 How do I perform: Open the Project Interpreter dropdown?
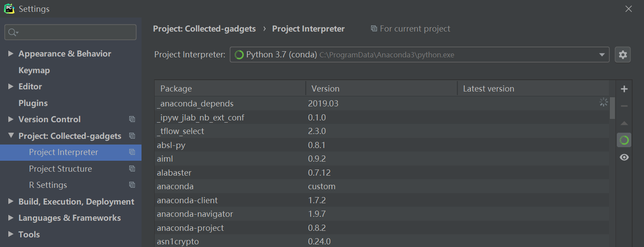click(x=602, y=55)
